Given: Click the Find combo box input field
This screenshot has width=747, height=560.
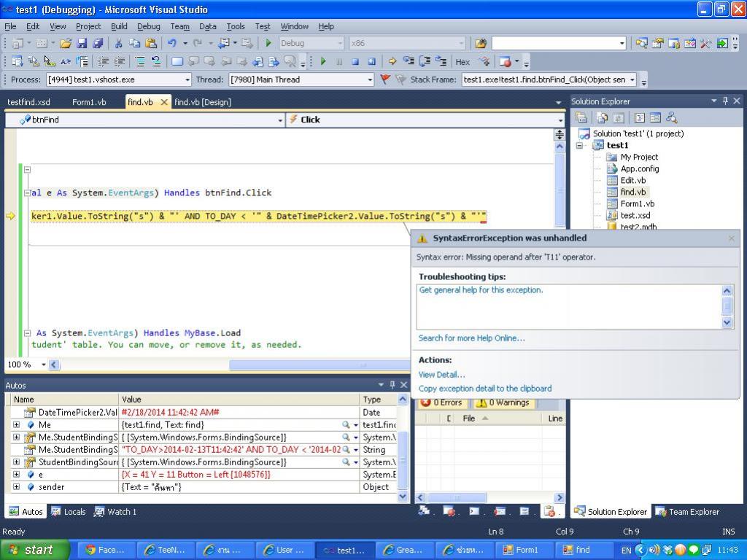Looking at the screenshot, I should coord(555,43).
